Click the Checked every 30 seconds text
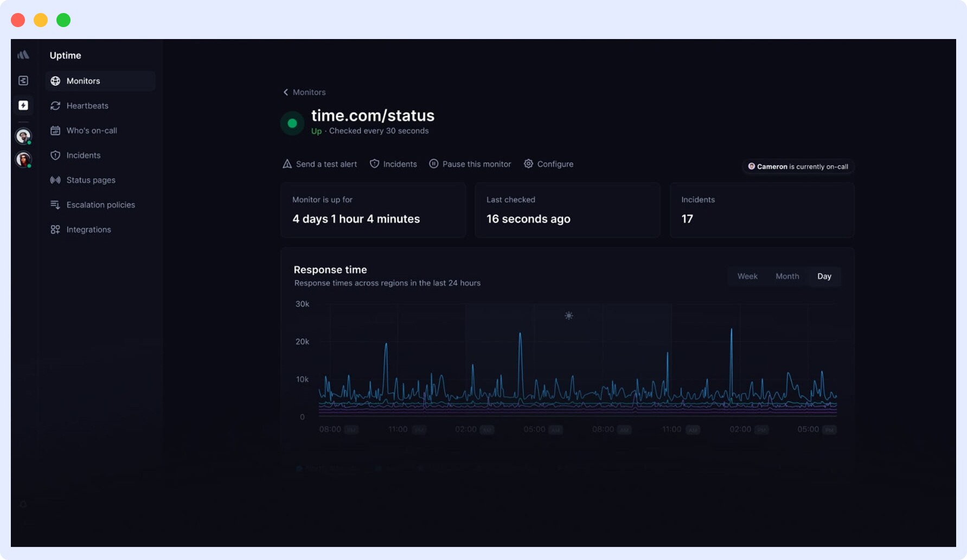Image resolution: width=967 pixels, height=560 pixels. click(x=379, y=131)
